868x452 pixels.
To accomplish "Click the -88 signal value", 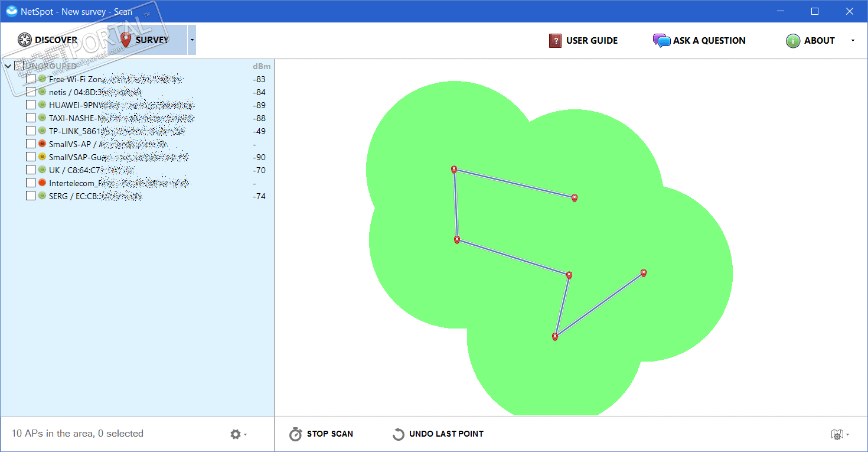I will [x=259, y=118].
